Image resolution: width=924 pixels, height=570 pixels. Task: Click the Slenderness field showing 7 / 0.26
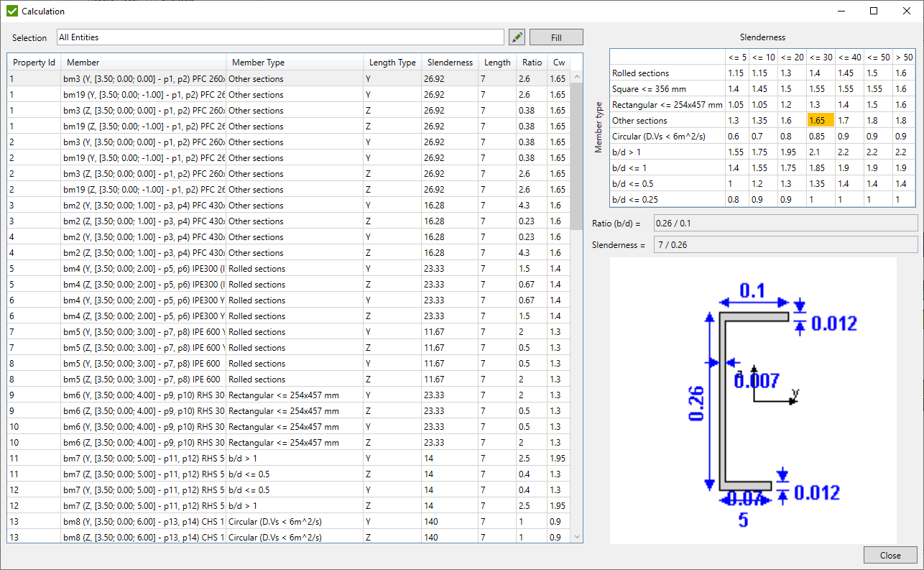(785, 243)
